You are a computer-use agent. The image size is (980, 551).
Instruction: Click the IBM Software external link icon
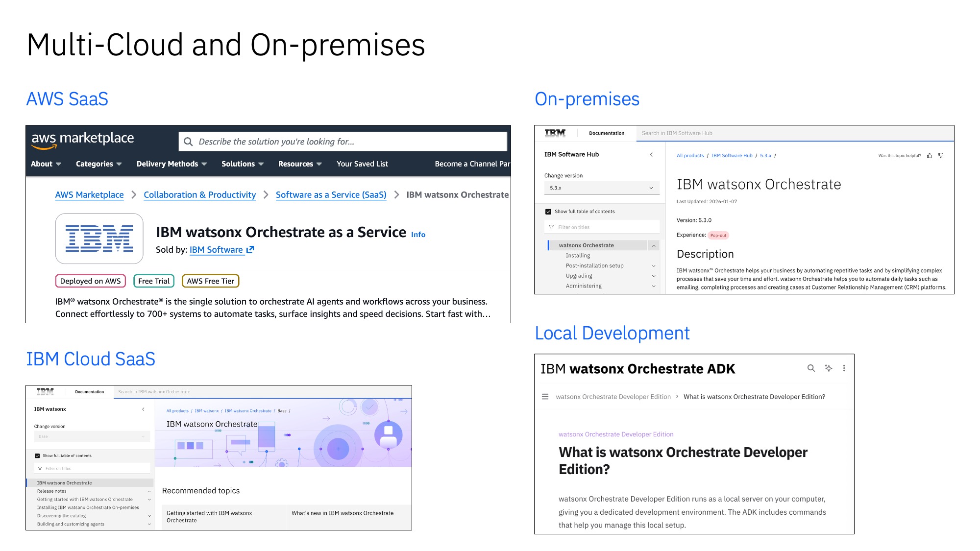pyautogui.click(x=250, y=249)
